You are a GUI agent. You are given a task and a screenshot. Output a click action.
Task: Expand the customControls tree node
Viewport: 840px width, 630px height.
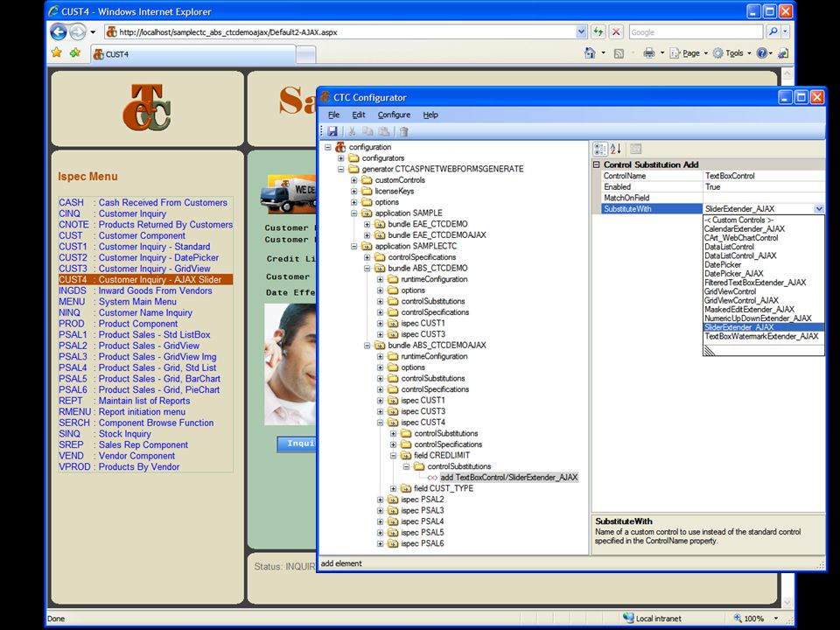click(354, 180)
